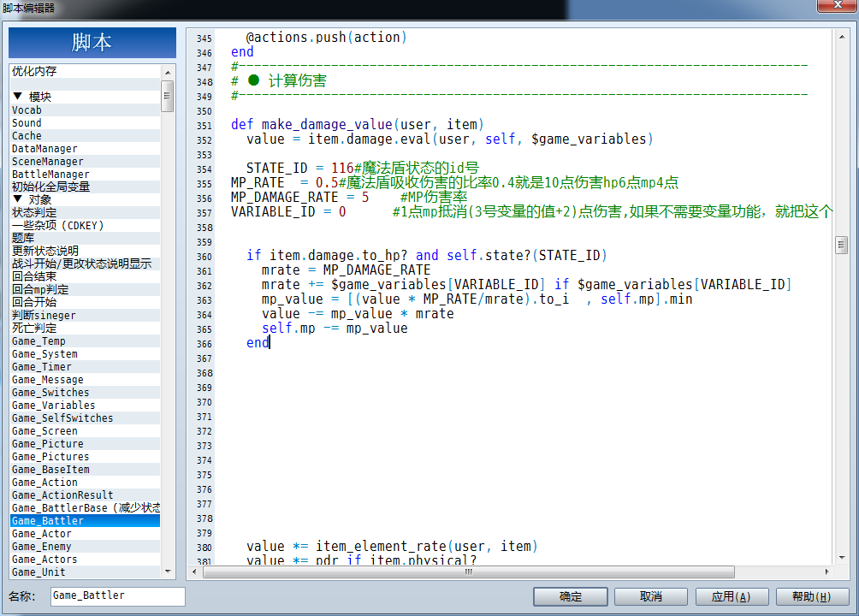Screen dimensions: 859x616
Task: Click the script list scrollbar thumb
Action: [167, 96]
